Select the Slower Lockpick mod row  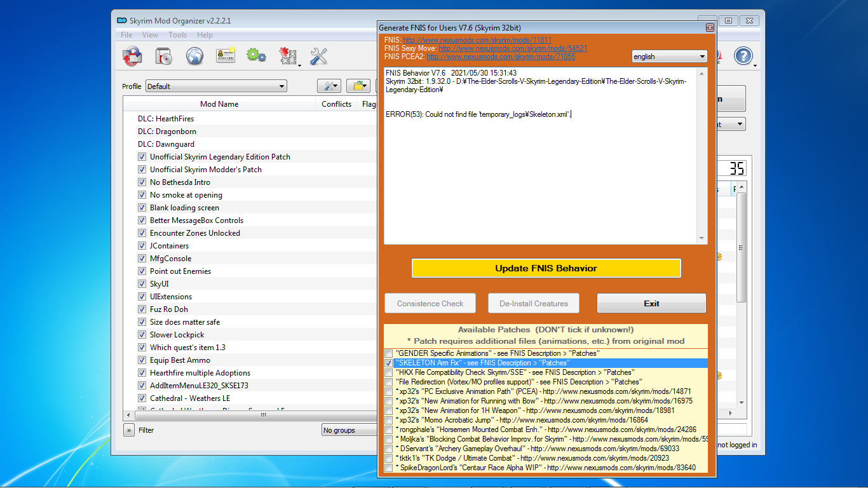coord(250,335)
